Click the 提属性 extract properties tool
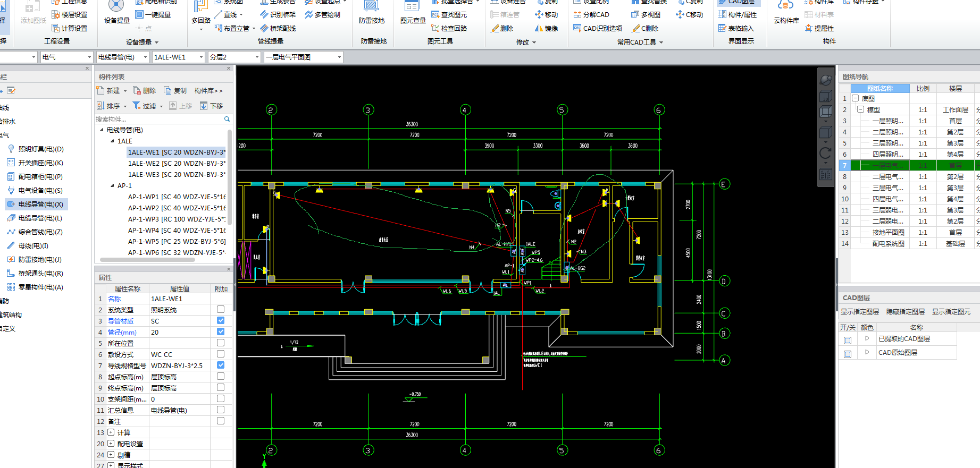Image resolution: width=980 pixels, height=468 pixels. point(819,28)
